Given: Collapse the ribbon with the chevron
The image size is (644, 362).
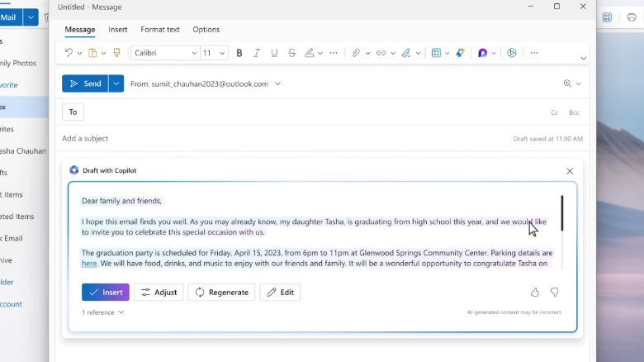Looking at the screenshot, I should (x=583, y=59).
